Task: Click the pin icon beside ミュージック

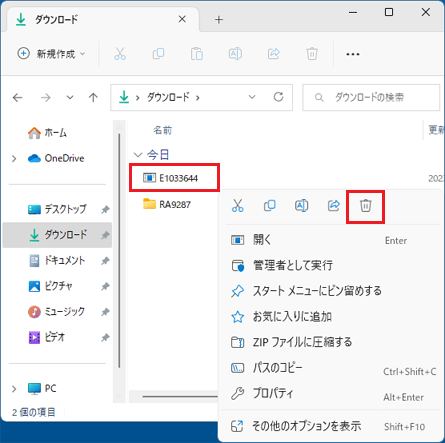Action: [x=105, y=312]
